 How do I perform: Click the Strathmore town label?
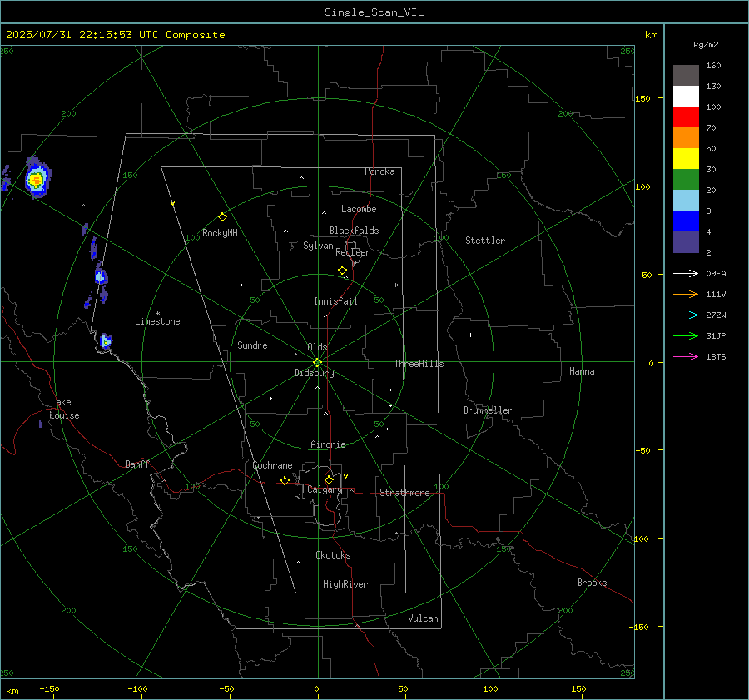404,493
